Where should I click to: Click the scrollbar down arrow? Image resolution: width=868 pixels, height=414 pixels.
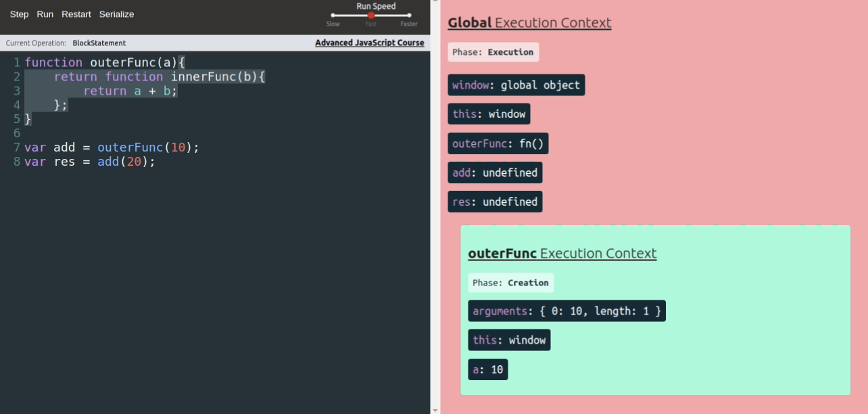click(436, 409)
